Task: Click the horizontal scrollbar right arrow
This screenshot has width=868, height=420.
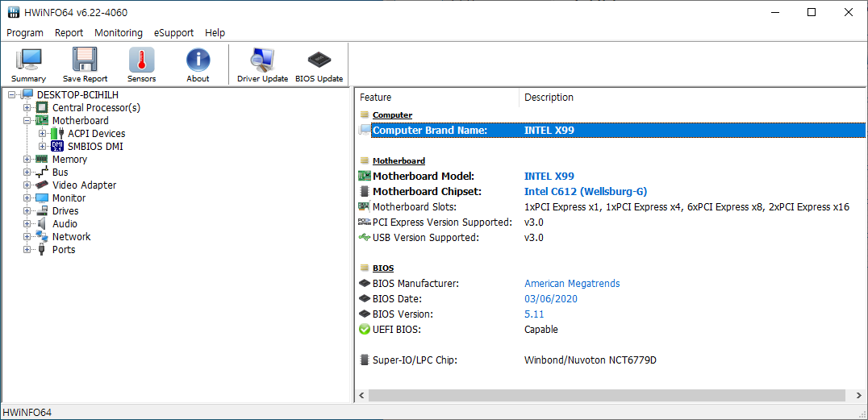Action: [858, 396]
